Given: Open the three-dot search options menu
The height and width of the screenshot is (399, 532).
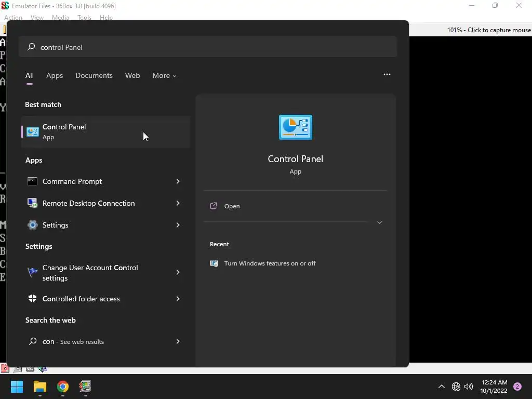Looking at the screenshot, I should [x=387, y=74].
